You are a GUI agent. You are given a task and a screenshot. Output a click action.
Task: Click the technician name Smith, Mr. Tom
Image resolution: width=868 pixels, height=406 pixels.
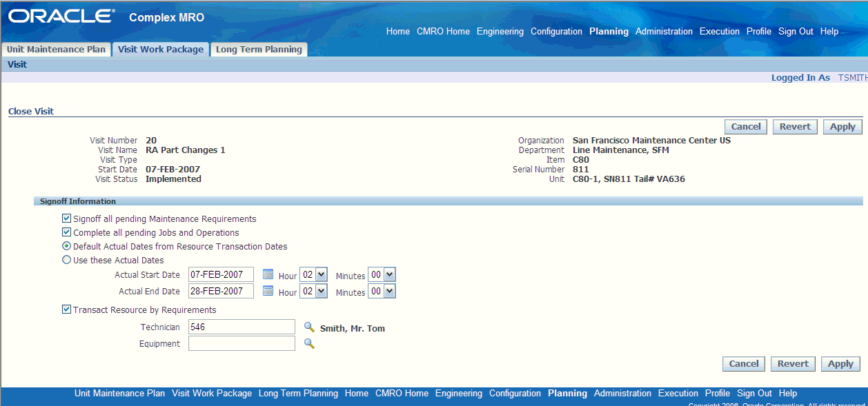pos(353,328)
